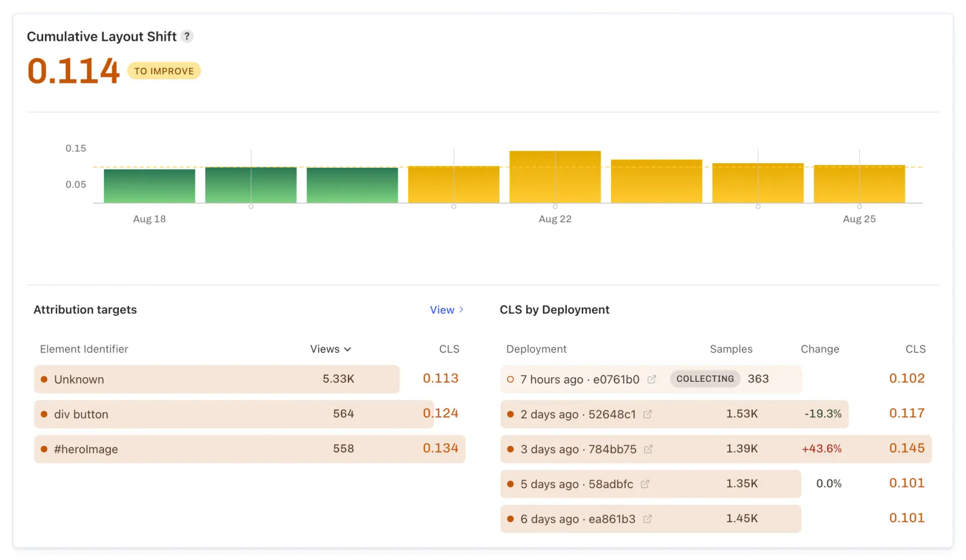Click the large 0.114 CLS score
966x560 pixels.
(74, 71)
